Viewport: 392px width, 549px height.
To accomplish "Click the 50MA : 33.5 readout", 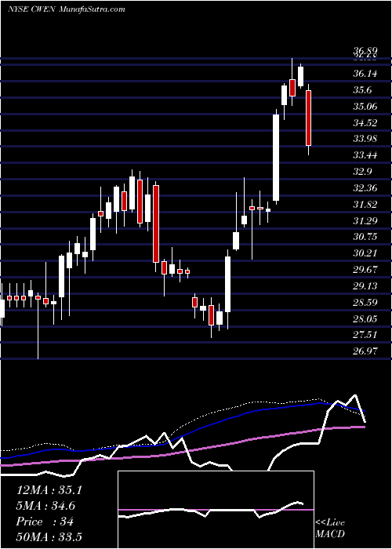I will click(x=49, y=537).
